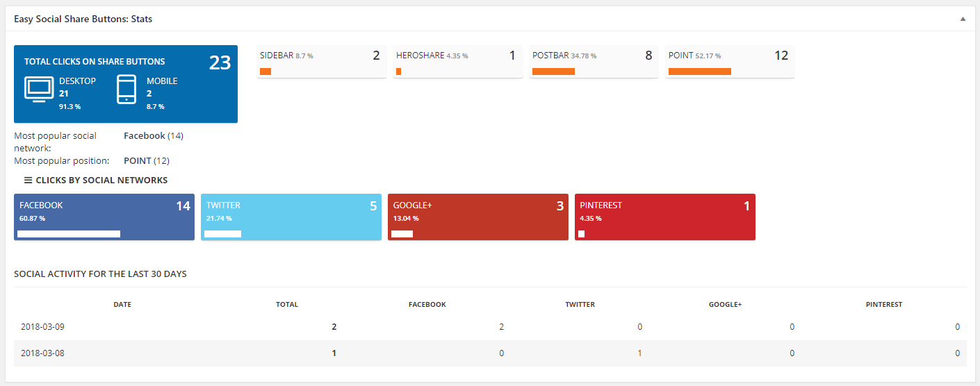Click the Twitter count in 2018-03-08 row
This screenshot has height=386, width=980.
click(x=639, y=353)
